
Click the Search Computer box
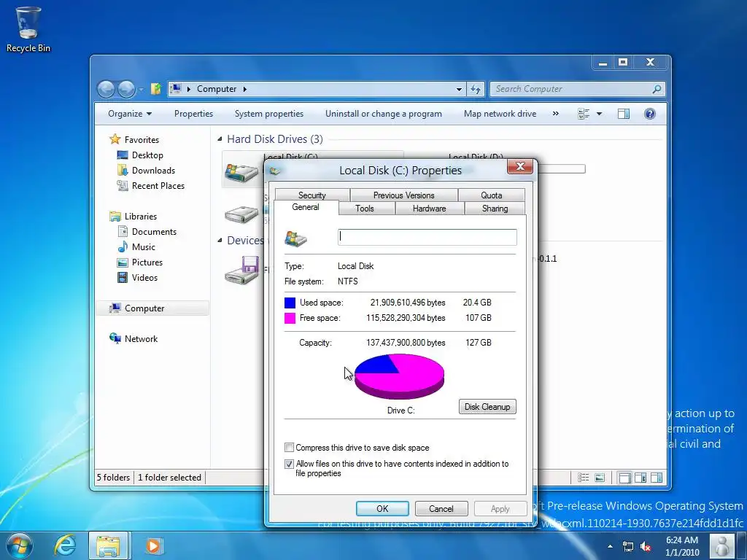click(x=577, y=89)
